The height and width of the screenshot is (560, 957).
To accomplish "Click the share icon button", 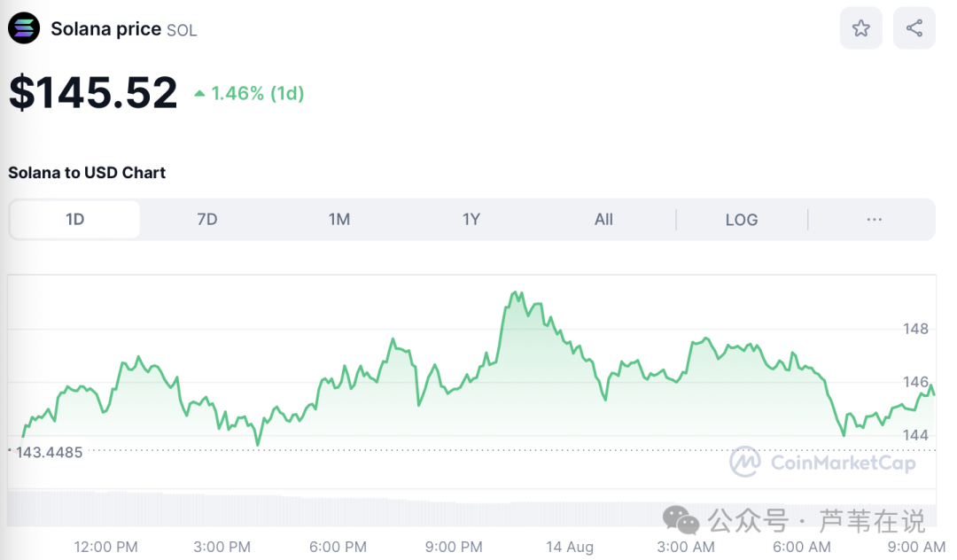I will pos(914,28).
